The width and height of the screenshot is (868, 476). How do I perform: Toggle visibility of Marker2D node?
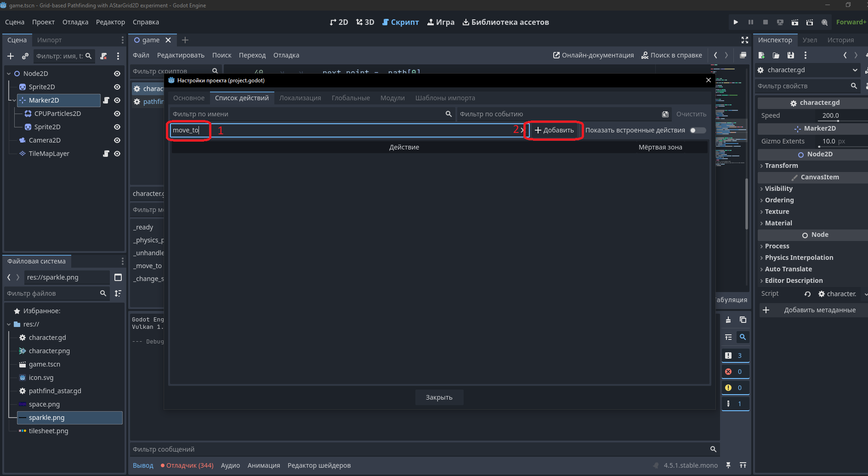(x=117, y=100)
